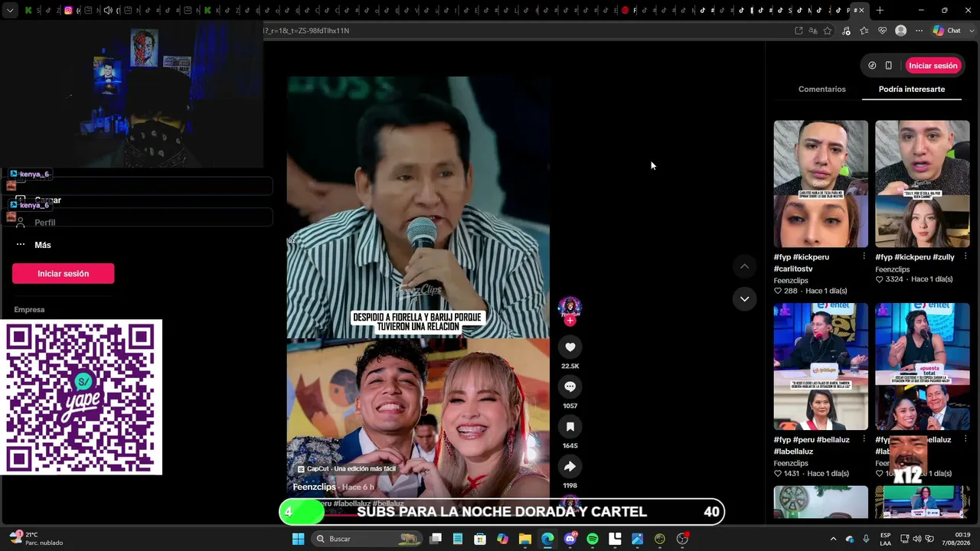Open the Windows Start menu
This screenshot has width=980, height=551.
[x=298, y=539]
